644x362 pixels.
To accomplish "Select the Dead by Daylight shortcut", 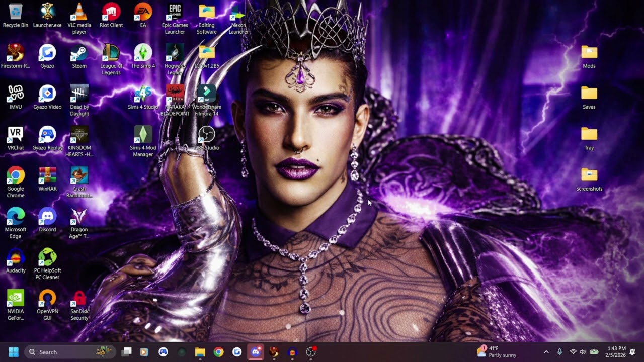I will click(x=79, y=101).
